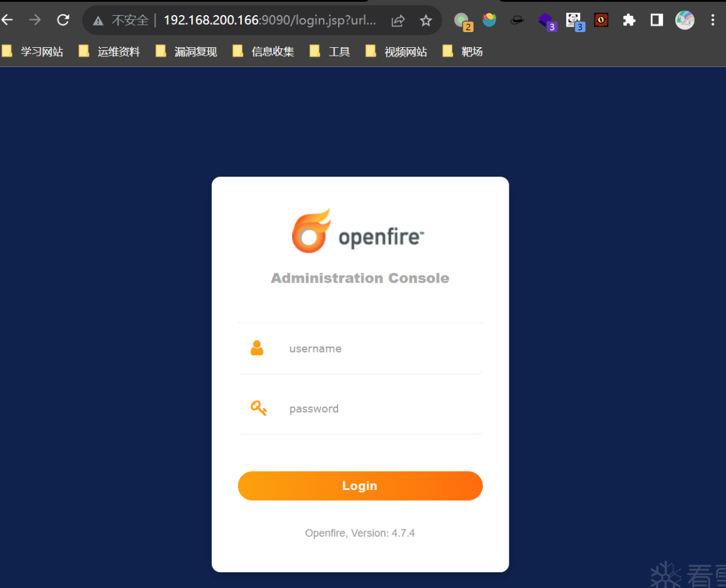This screenshot has width=726, height=588.
Task: Open the colorful round globe extension icon
Action: point(489,20)
